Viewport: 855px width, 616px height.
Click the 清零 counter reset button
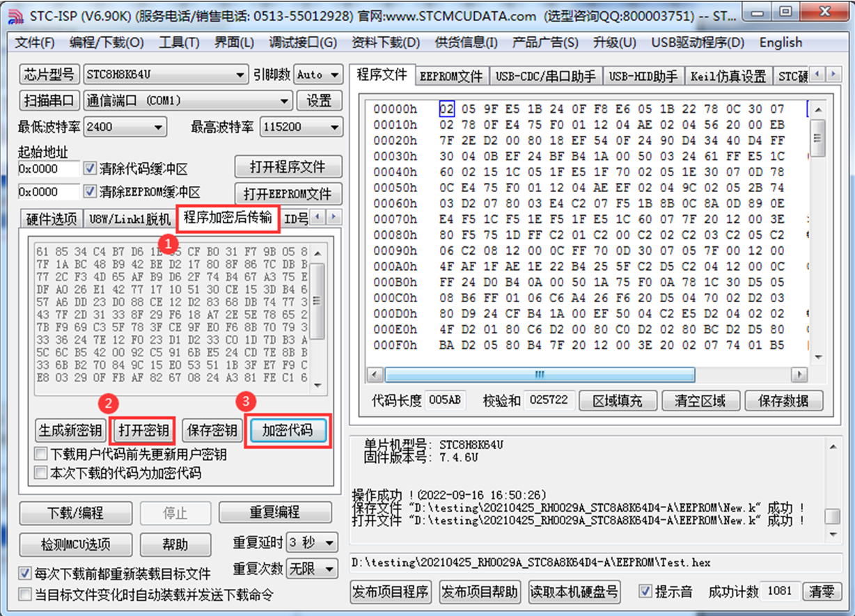[x=822, y=591]
